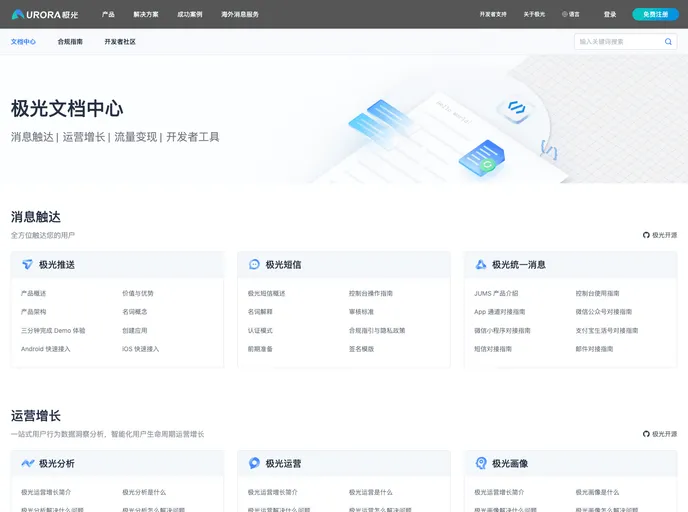Open 极光分析是什么 link

pyautogui.click(x=144, y=492)
